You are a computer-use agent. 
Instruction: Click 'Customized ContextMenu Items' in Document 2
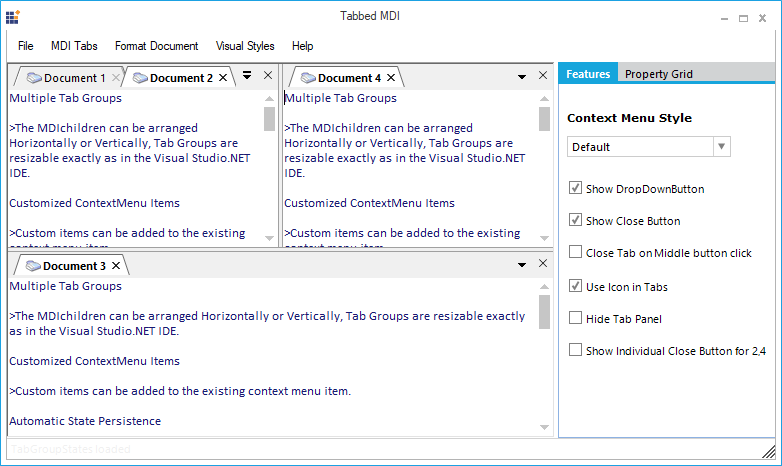(x=94, y=203)
